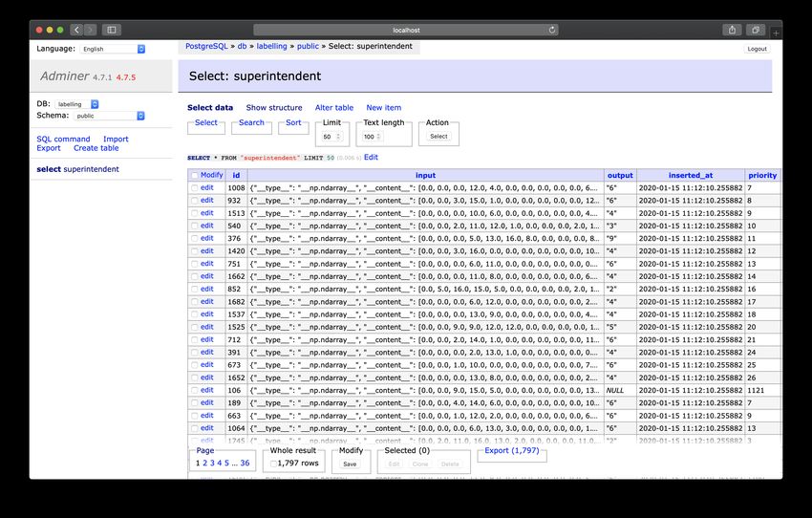Go to page 5 of results

[x=226, y=464]
